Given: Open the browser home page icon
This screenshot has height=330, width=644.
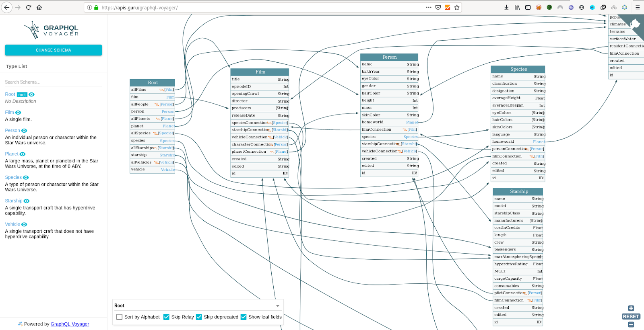Looking at the screenshot, I should click(x=39, y=7).
